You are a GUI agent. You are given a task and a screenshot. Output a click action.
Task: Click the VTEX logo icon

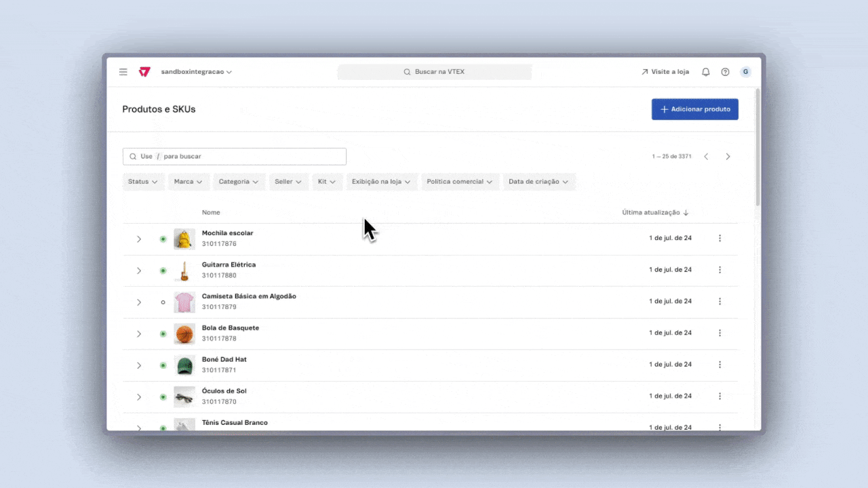(x=144, y=72)
